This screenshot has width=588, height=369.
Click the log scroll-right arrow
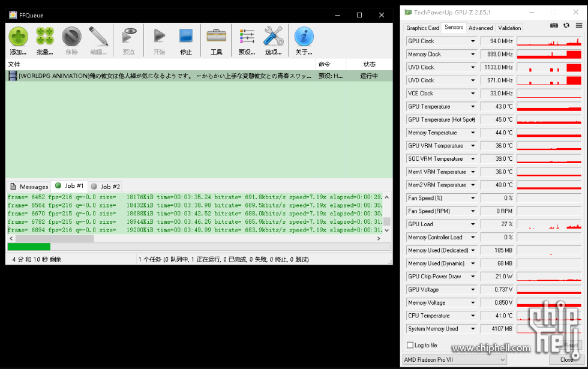pos(379,239)
